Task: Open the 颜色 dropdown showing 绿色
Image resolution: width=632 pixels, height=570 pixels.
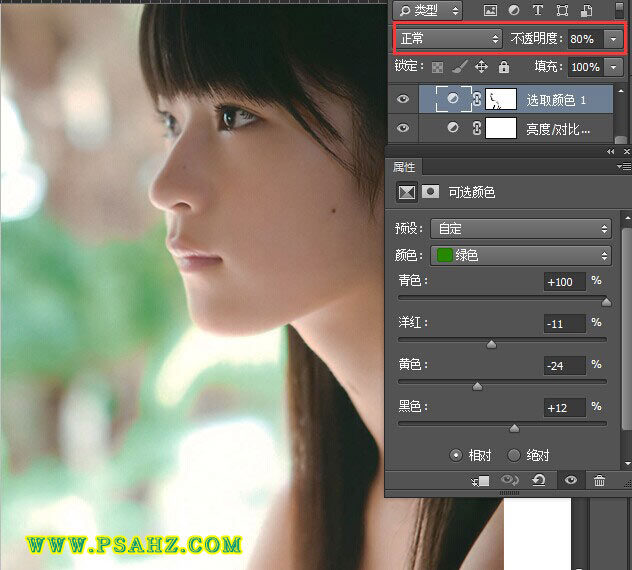Action: tap(520, 255)
